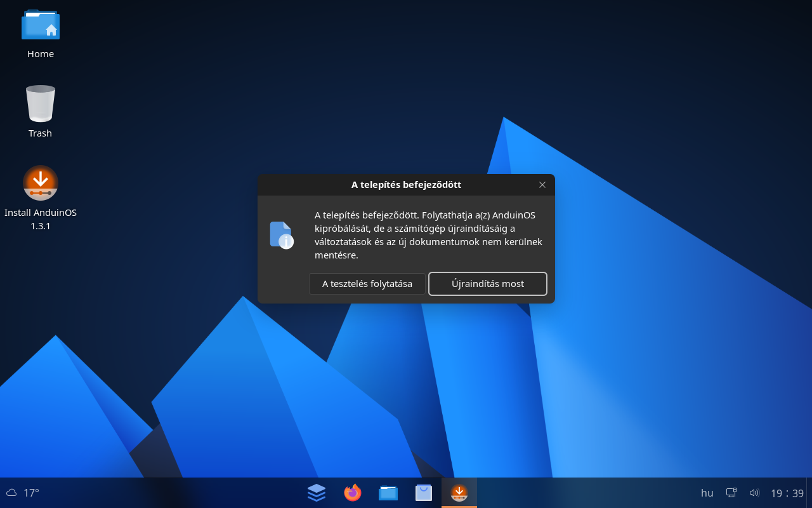Select the running installer icon in taskbar
This screenshot has height=508, width=812.
(x=459, y=493)
